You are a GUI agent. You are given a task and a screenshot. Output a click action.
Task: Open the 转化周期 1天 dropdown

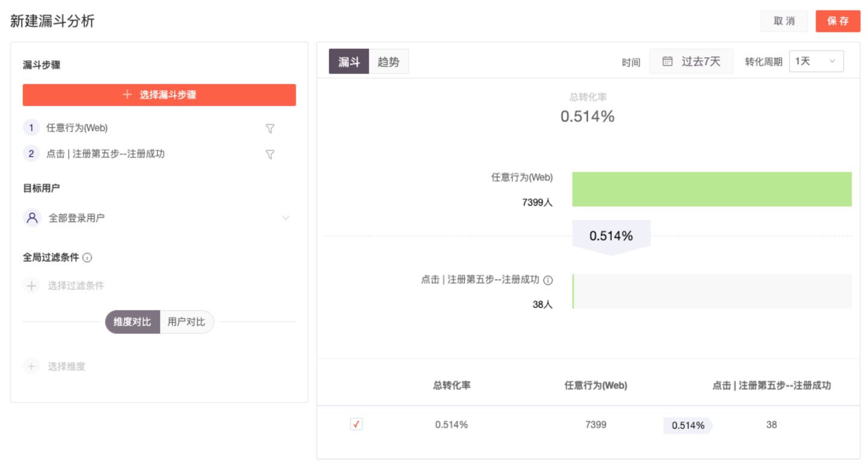click(816, 61)
